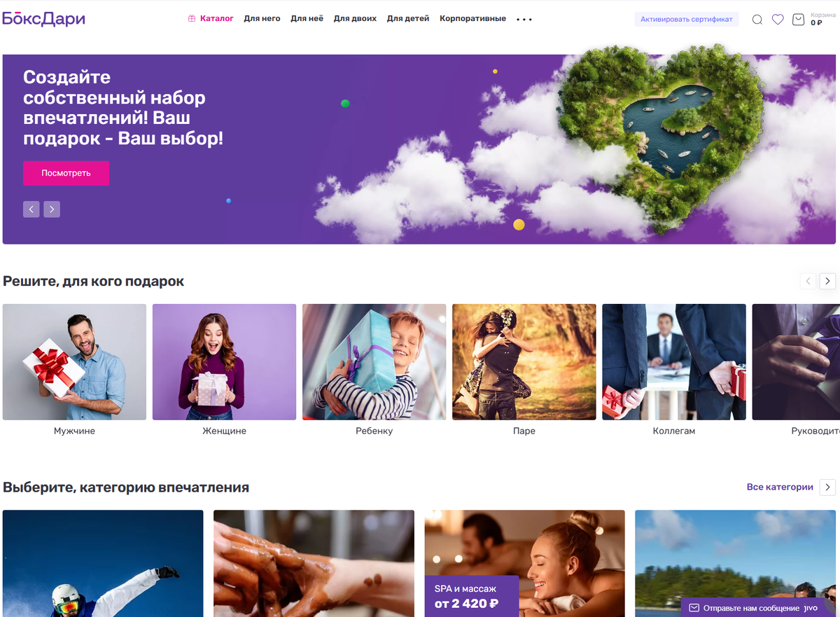The height and width of the screenshot is (617, 840).
Task: Open the favorites heart icon
Action: coord(778,20)
